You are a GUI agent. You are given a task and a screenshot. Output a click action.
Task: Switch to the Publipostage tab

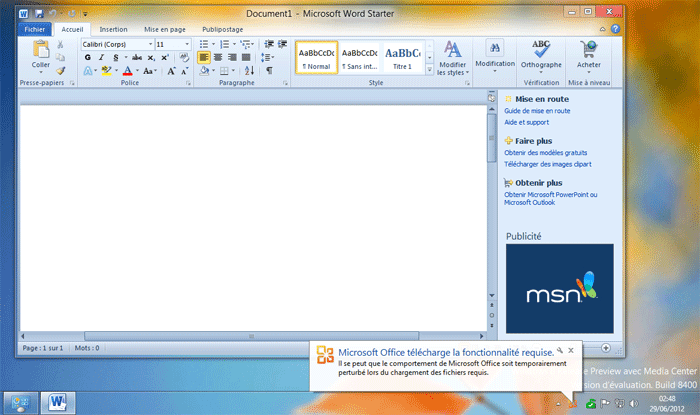point(223,29)
